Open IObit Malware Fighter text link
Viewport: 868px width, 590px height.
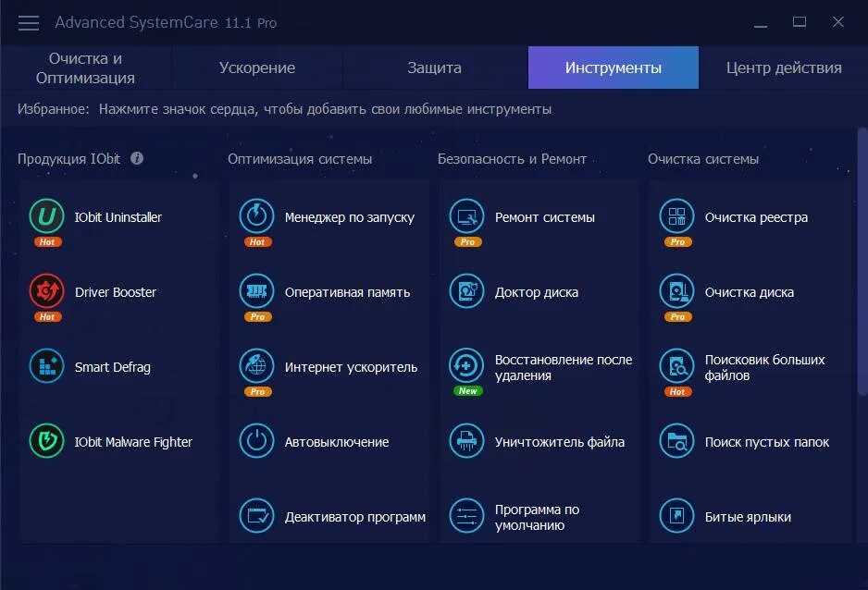click(x=133, y=442)
